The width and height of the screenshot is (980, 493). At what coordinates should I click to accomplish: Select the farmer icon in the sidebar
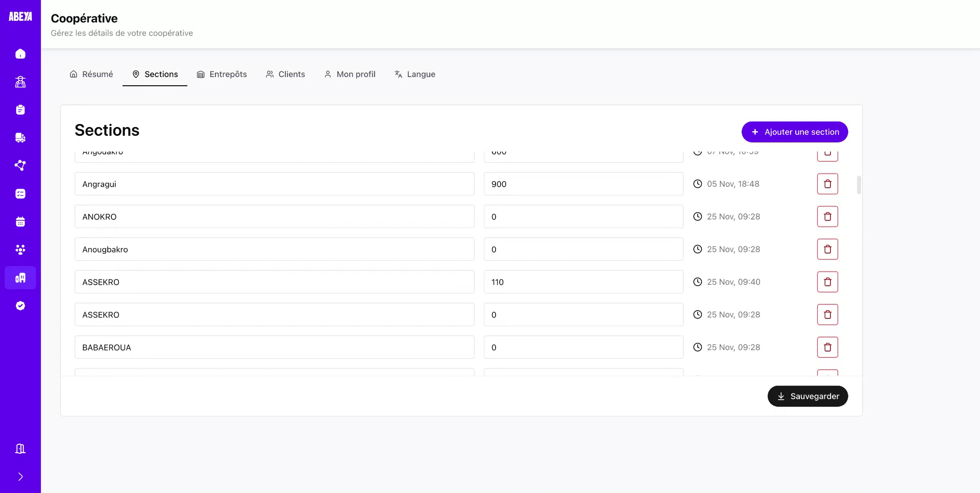coord(20,82)
